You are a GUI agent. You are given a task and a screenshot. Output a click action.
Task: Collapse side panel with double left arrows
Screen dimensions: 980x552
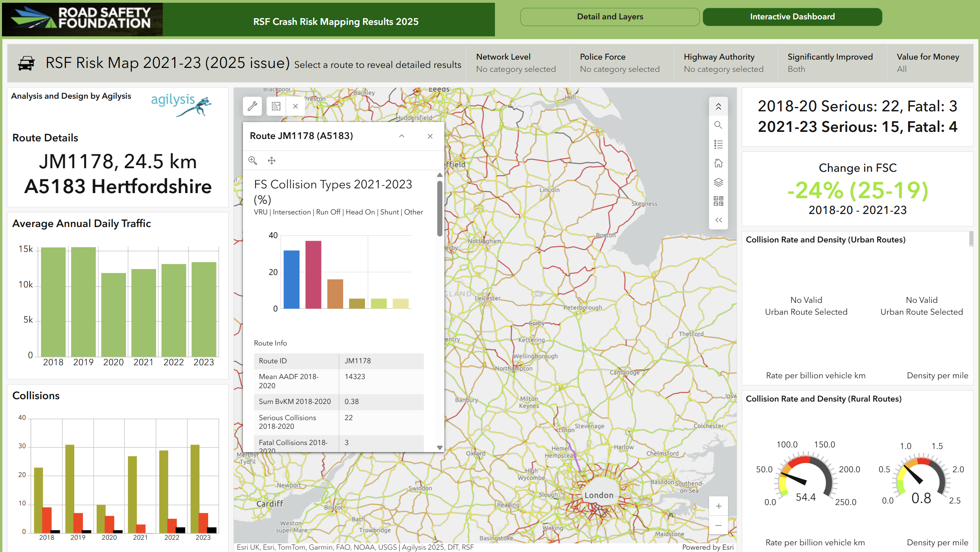(x=718, y=220)
